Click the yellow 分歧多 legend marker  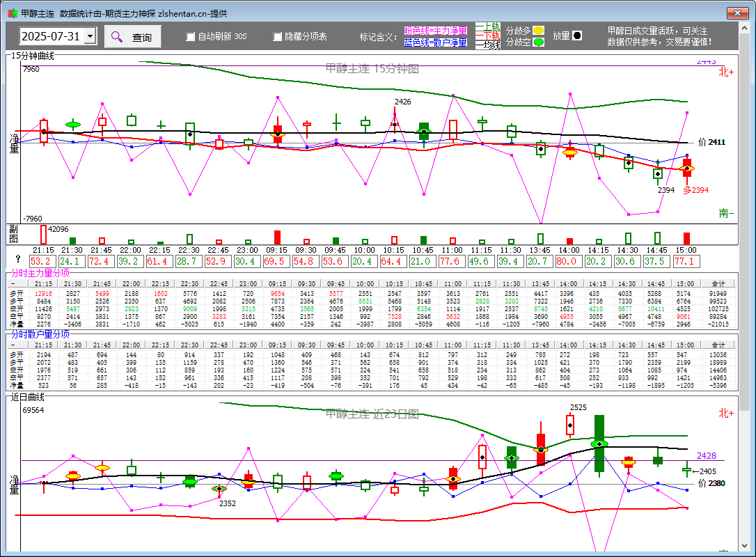click(x=538, y=31)
